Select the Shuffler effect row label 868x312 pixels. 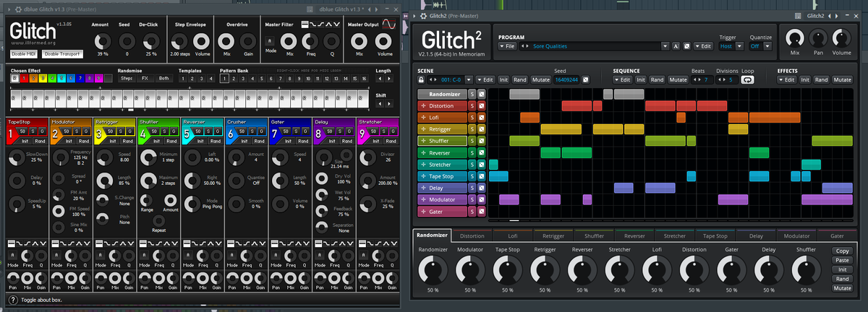click(441, 141)
